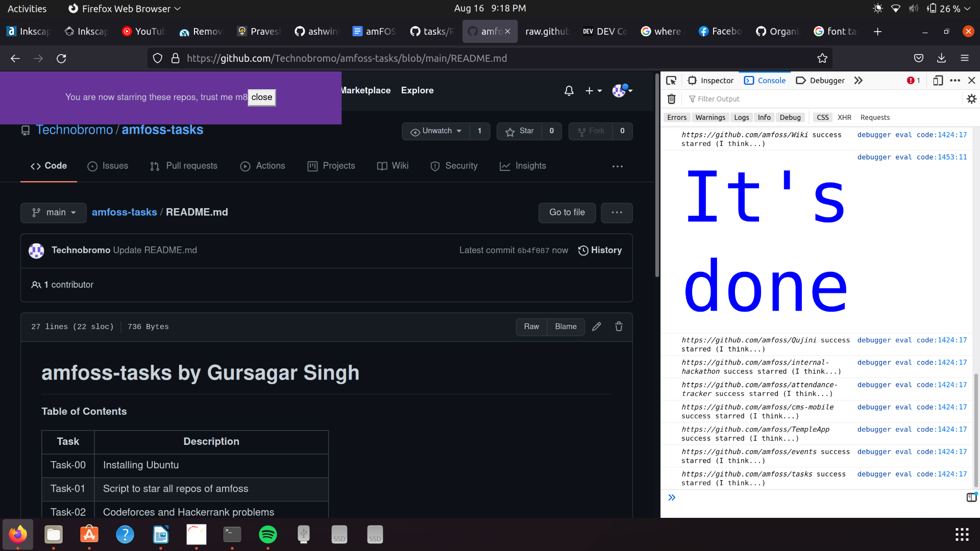
Task: Click the trash icon to clear console output
Action: [x=672, y=99]
